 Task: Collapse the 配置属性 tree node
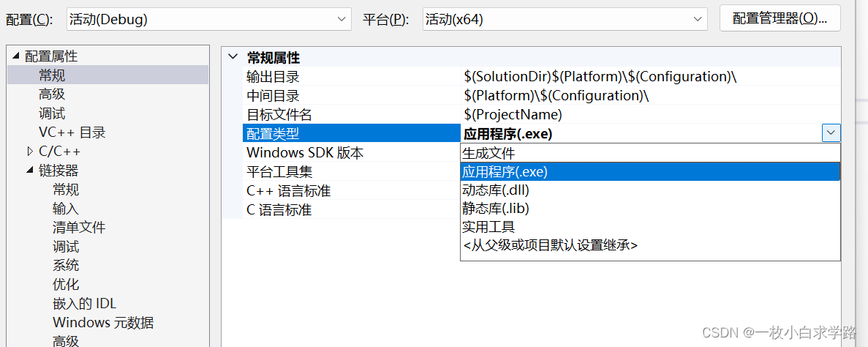click(15, 56)
